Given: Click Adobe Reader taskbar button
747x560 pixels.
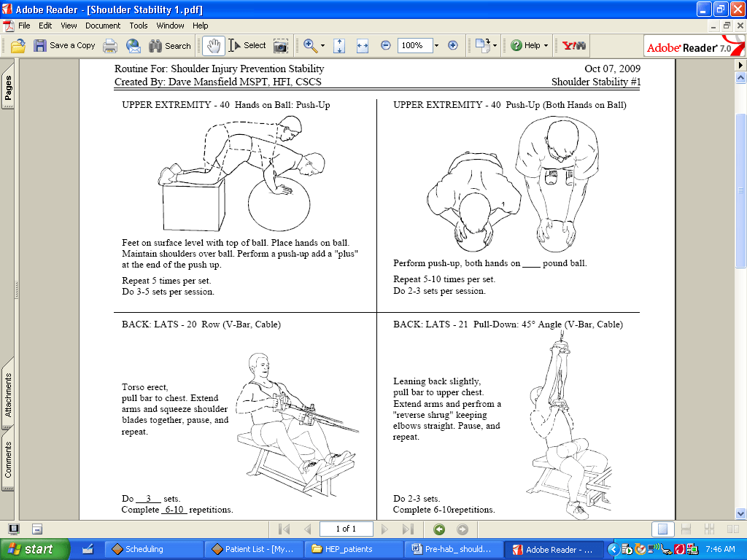Looking at the screenshot, I should point(553,549).
